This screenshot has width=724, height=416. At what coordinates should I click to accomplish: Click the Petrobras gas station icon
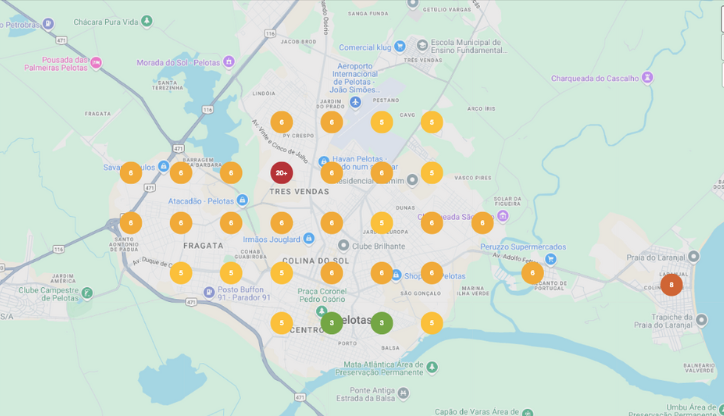point(48,24)
